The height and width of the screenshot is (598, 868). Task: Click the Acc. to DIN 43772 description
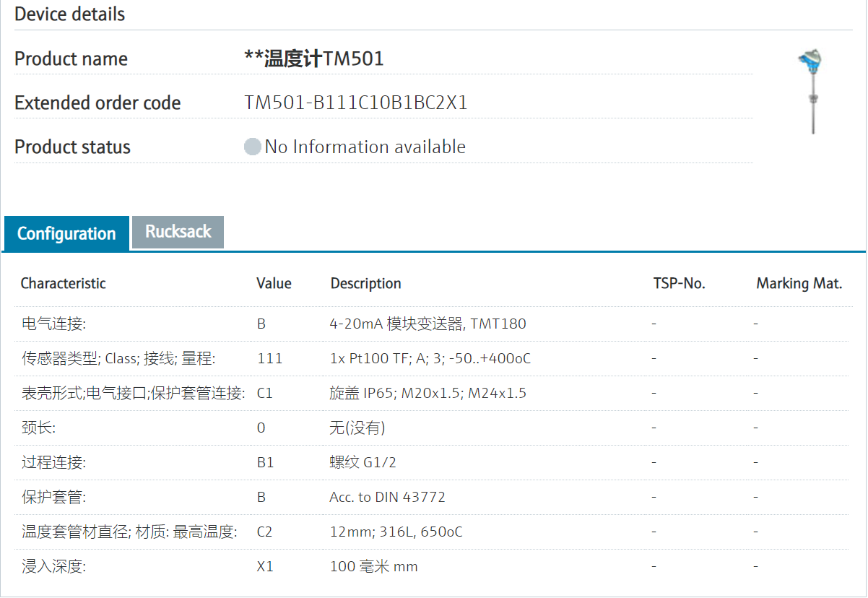tap(387, 498)
